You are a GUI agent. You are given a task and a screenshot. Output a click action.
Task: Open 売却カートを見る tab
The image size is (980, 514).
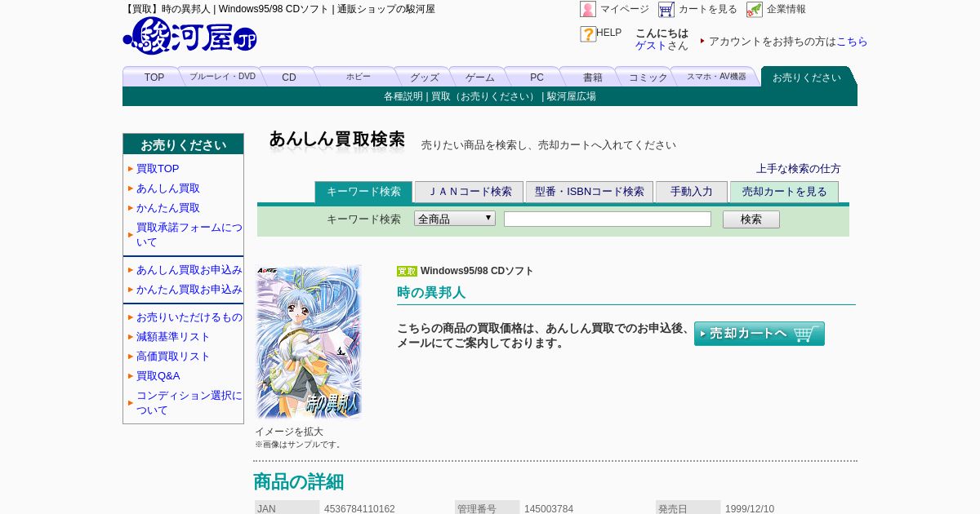point(785,192)
